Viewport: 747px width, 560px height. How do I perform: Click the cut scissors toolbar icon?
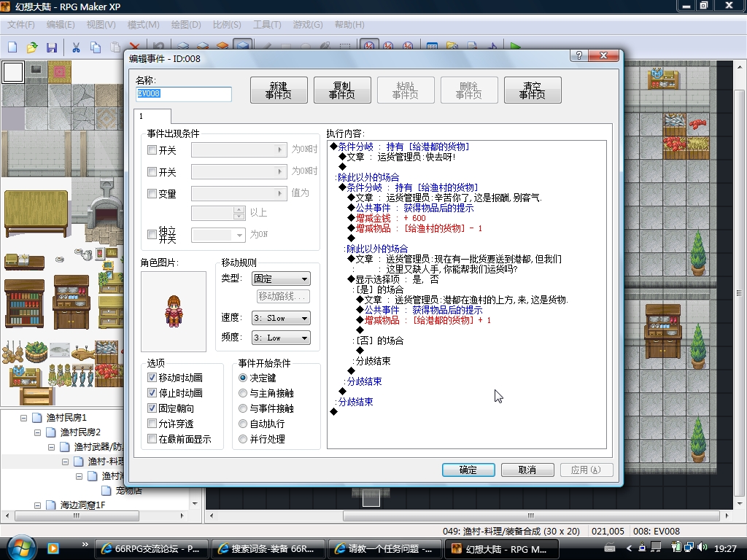[76, 47]
